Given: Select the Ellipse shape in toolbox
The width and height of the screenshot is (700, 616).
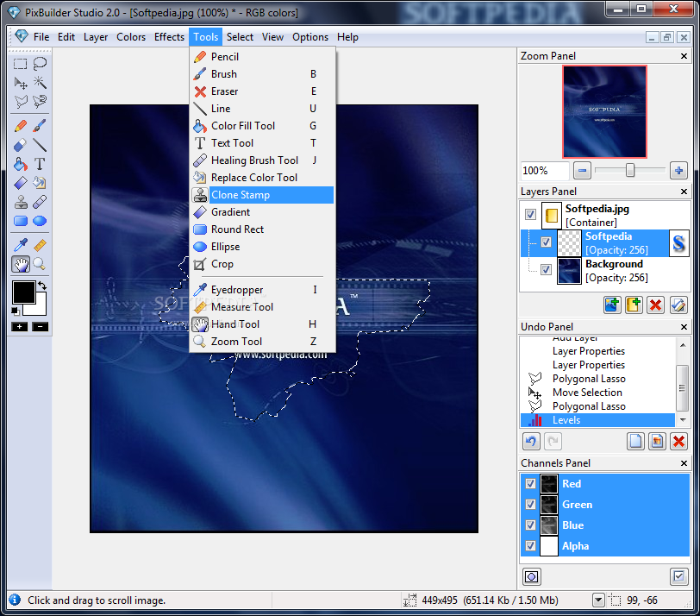Looking at the screenshot, I should pos(40,221).
